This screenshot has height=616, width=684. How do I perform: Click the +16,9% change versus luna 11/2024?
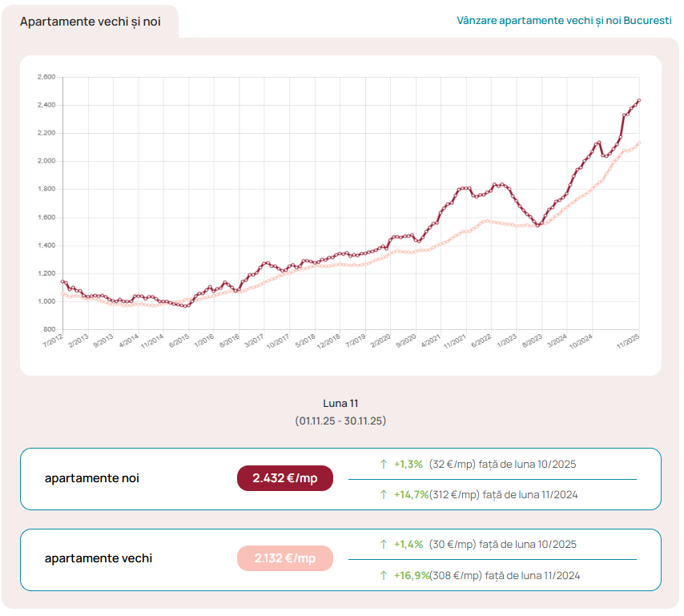point(411,575)
